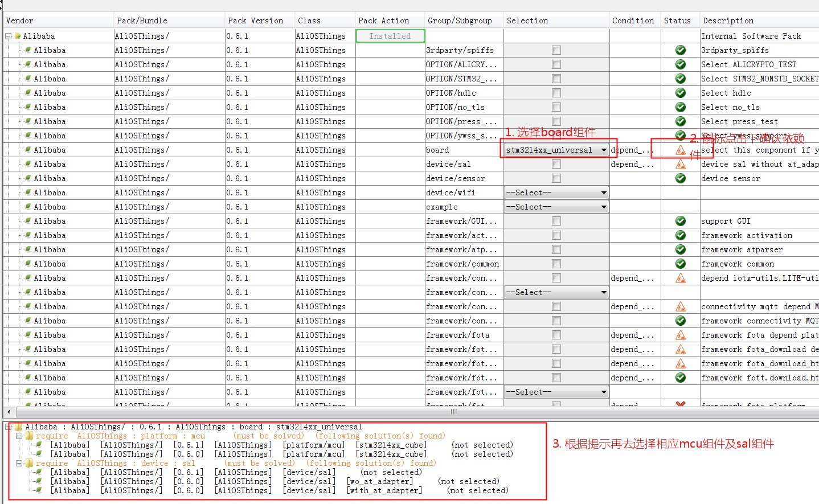Select the device/sensor component checkbox
Viewport: 819px width, 504px height.
(x=556, y=178)
